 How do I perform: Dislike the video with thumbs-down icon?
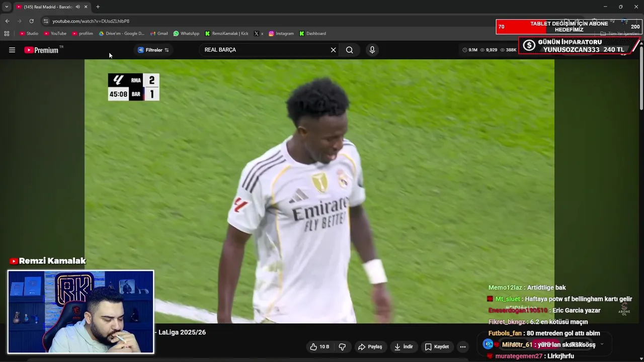(343, 347)
